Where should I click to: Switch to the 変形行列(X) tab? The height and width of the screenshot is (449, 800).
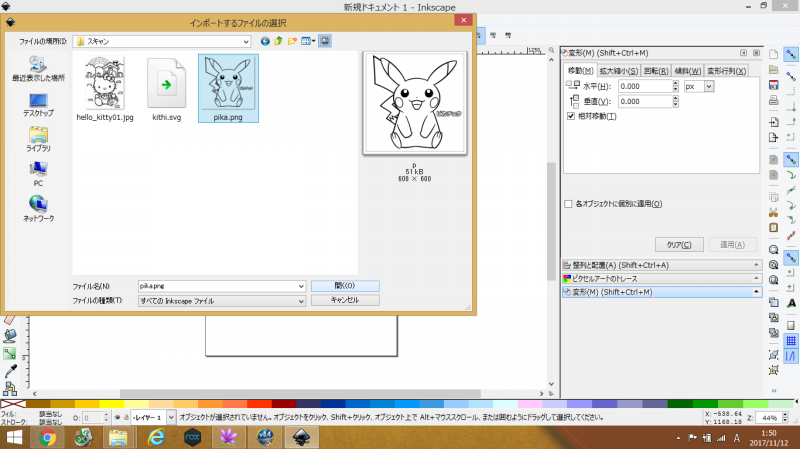[727, 71]
